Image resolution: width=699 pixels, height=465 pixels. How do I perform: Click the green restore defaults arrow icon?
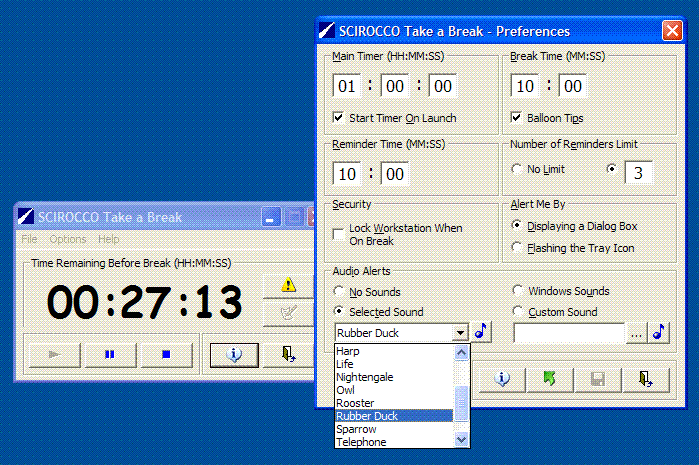pyautogui.click(x=550, y=379)
